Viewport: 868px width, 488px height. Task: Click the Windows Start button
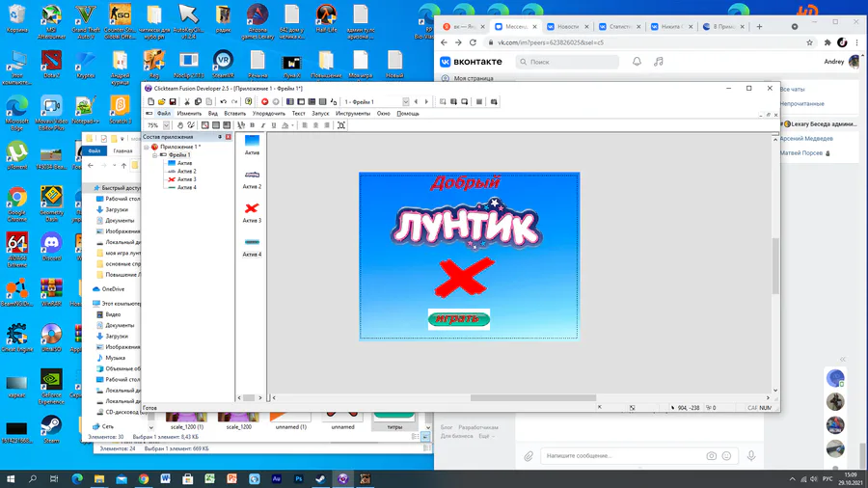pos(11,478)
